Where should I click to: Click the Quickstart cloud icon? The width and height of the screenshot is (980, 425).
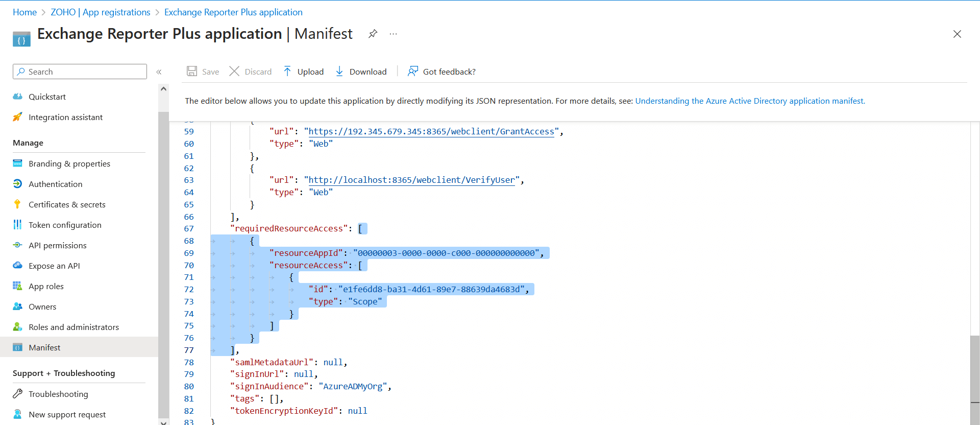[17, 97]
